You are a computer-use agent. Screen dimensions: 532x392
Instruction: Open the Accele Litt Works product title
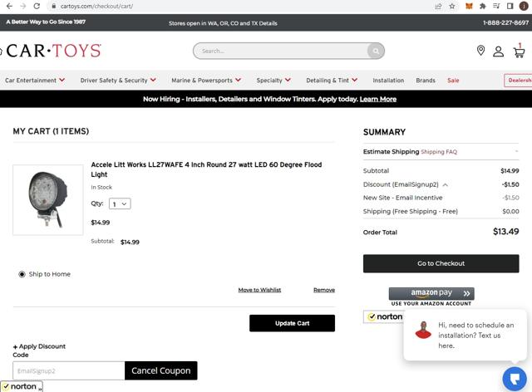pos(206,169)
